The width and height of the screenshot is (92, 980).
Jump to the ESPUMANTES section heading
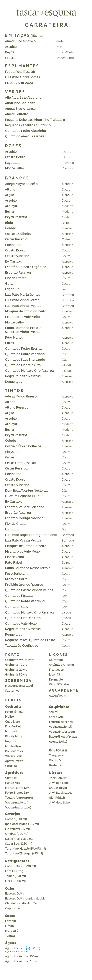click(x=22, y=66)
